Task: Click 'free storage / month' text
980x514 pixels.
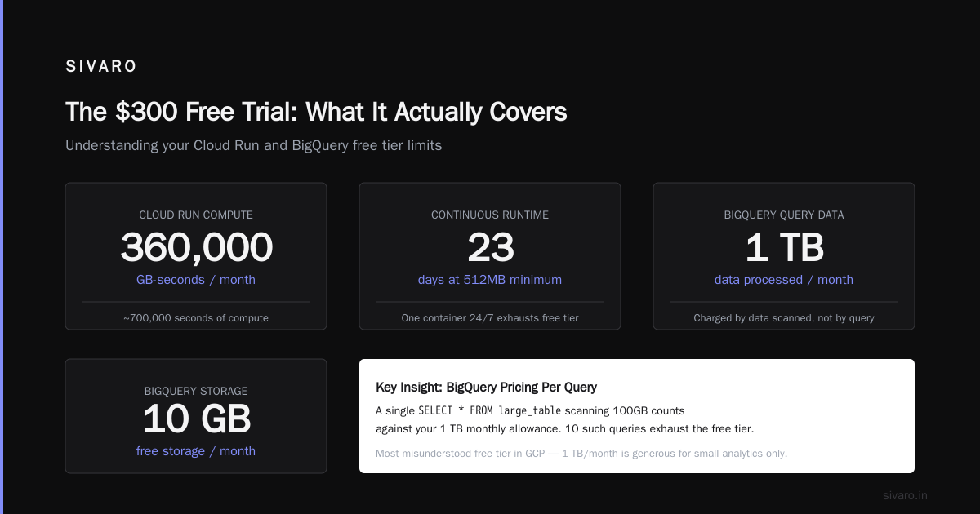Action: (x=196, y=451)
